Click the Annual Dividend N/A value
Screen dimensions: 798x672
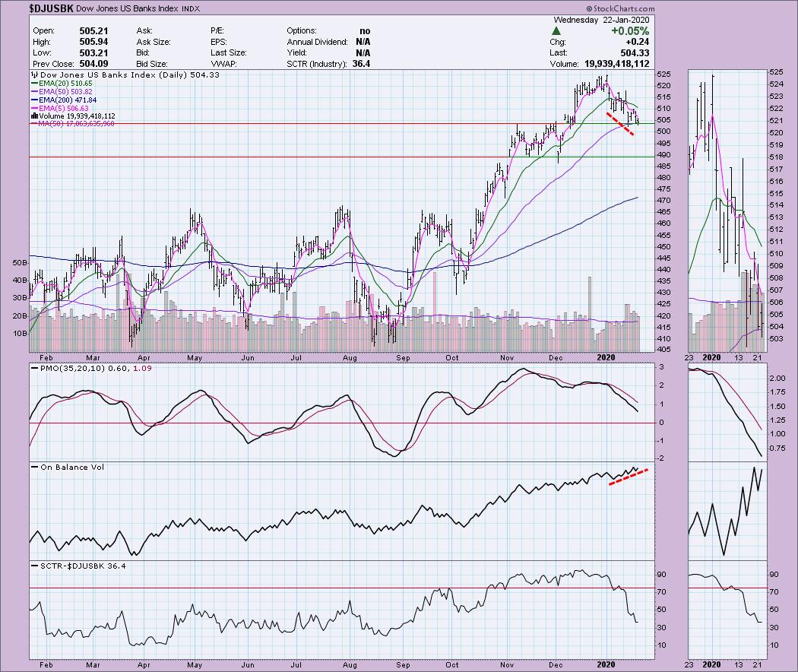coord(363,42)
